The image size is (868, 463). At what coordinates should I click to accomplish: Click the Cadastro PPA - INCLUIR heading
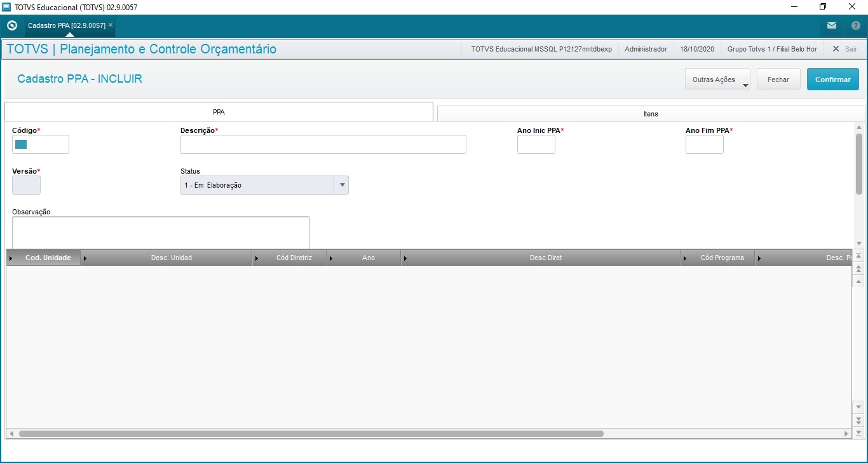[x=80, y=79]
